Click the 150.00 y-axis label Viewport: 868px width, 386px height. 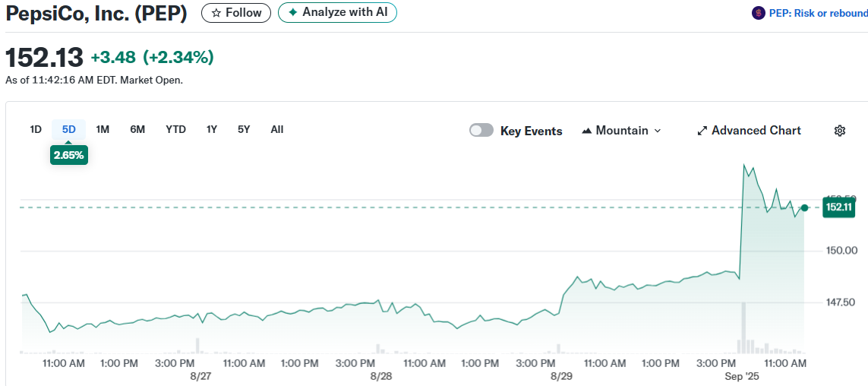click(x=841, y=251)
